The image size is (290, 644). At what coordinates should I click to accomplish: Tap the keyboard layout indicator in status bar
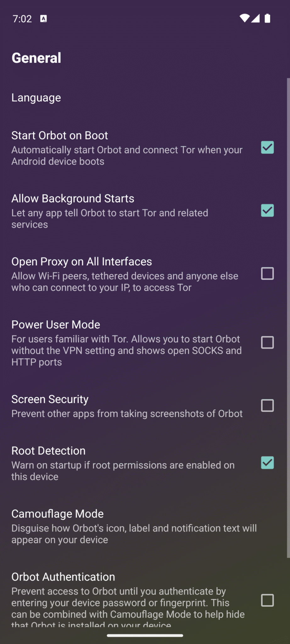point(43,19)
